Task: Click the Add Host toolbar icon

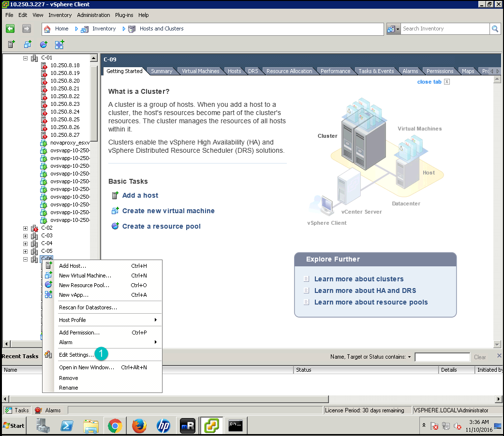Action: point(12,44)
